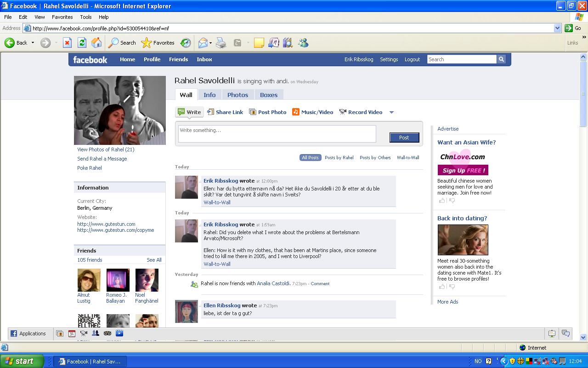Viewport: 588px width, 368px height.
Task: Select the Wall-to-Wall filter at top of wall
Action: [408, 157]
